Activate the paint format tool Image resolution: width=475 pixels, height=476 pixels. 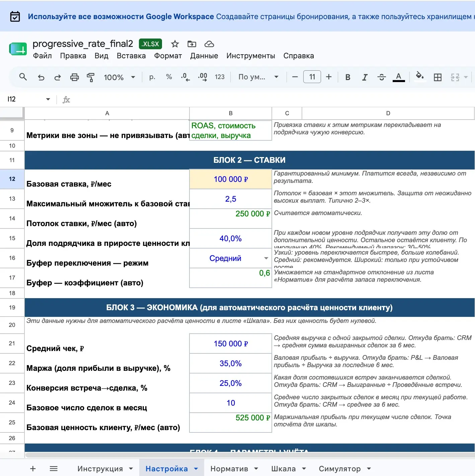[91, 77]
